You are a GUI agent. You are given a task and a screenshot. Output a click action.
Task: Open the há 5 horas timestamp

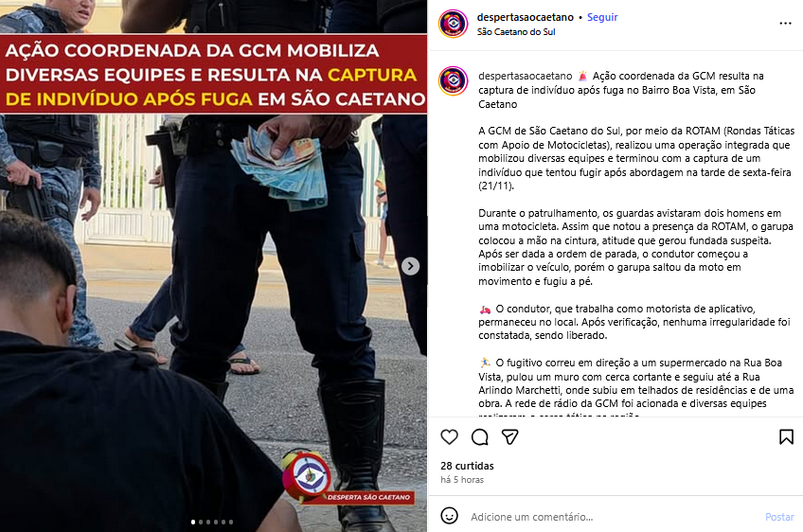click(462, 480)
